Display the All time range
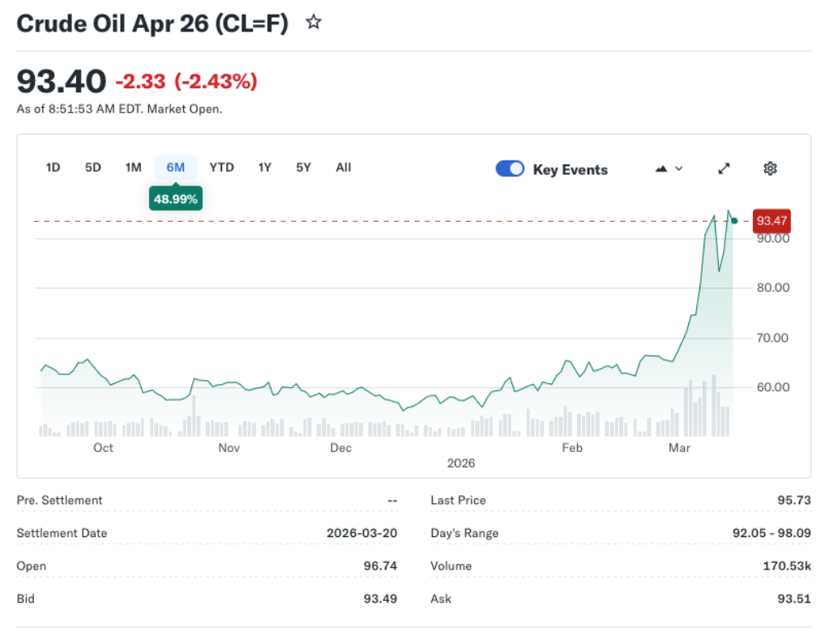The width and height of the screenshot is (830, 644). click(x=344, y=168)
